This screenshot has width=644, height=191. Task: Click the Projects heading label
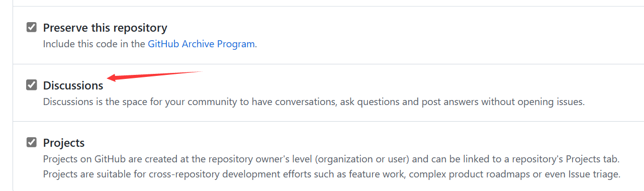pyautogui.click(x=64, y=143)
